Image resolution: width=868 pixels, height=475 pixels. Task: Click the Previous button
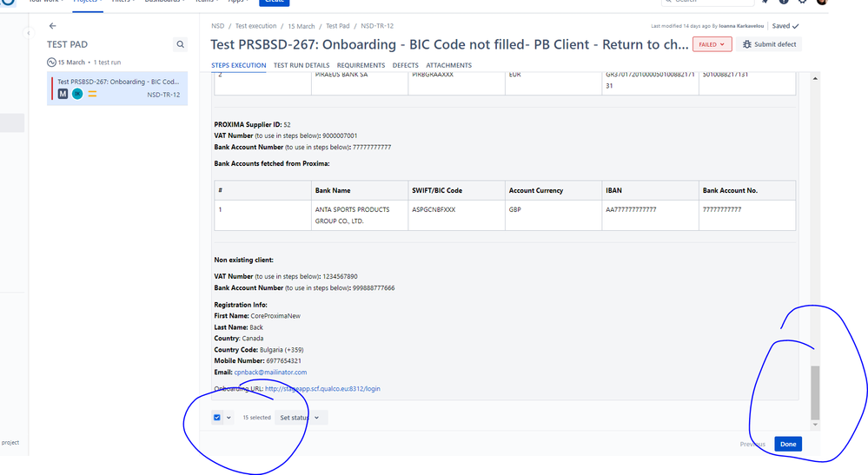point(752,444)
